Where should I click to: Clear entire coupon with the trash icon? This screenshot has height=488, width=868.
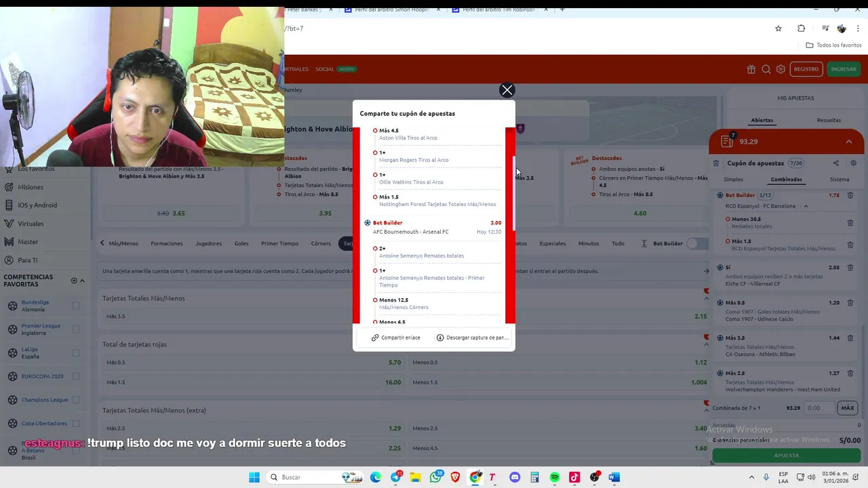pyautogui.click(x=716, y=163)
